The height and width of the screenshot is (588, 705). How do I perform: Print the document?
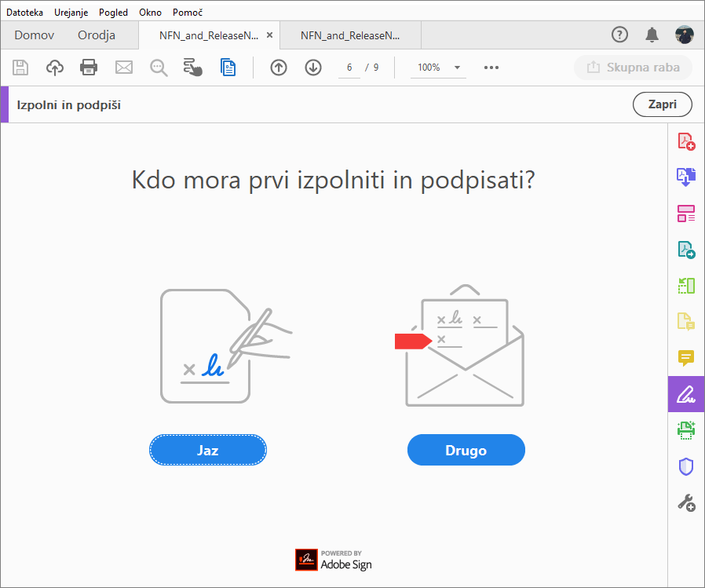(x=89, y=68)
